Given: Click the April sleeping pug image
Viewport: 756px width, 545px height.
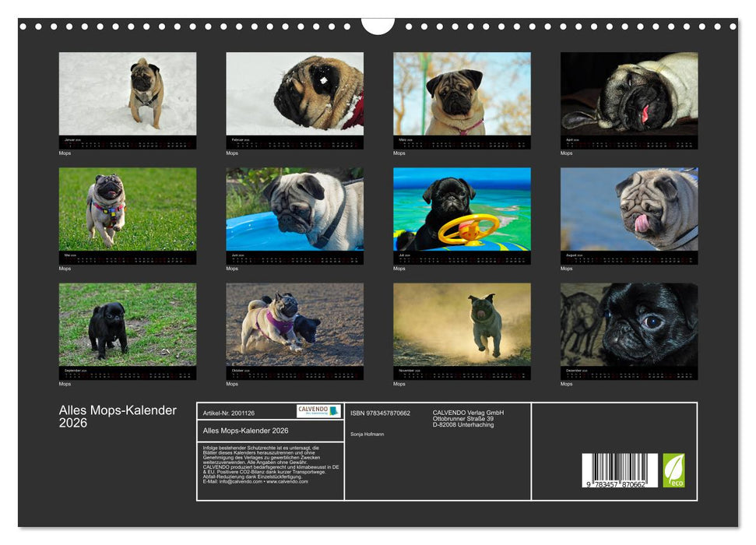Looking at the screenshot, I should click(628, 93).
